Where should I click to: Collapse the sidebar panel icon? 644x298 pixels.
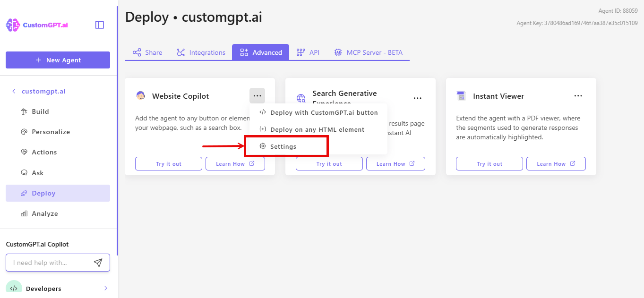tap(99, 25)
